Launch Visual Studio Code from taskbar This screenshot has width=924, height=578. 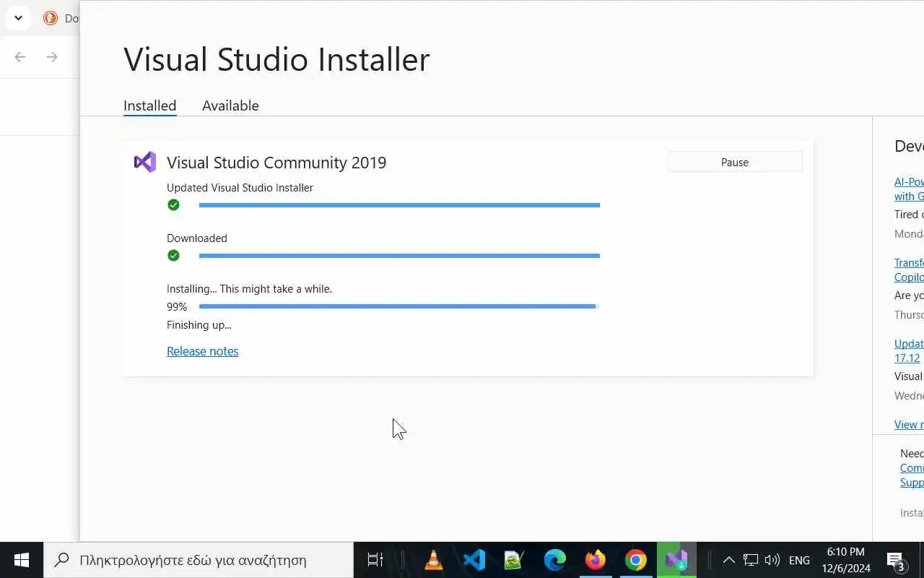[x=474, y=560]
